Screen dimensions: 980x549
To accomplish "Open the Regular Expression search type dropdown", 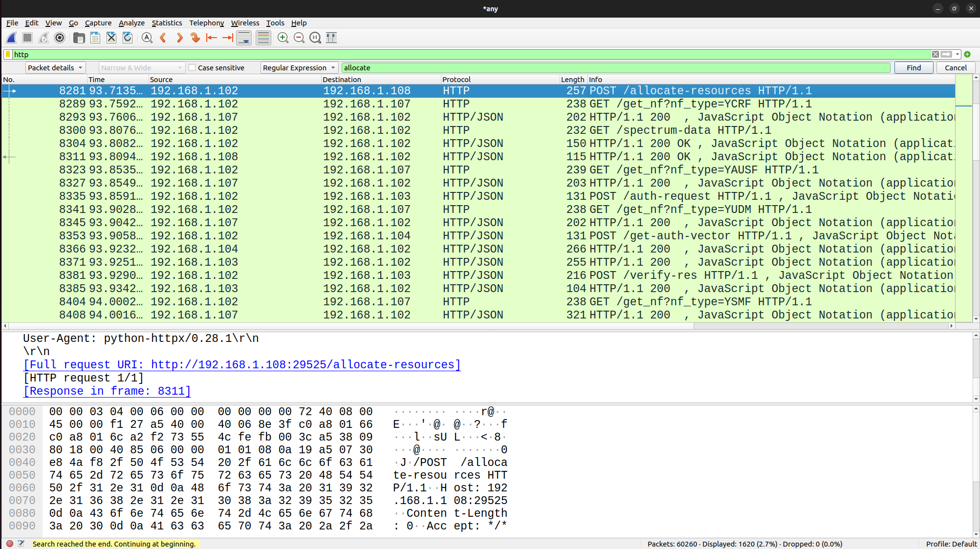I will tap(299, 68).
